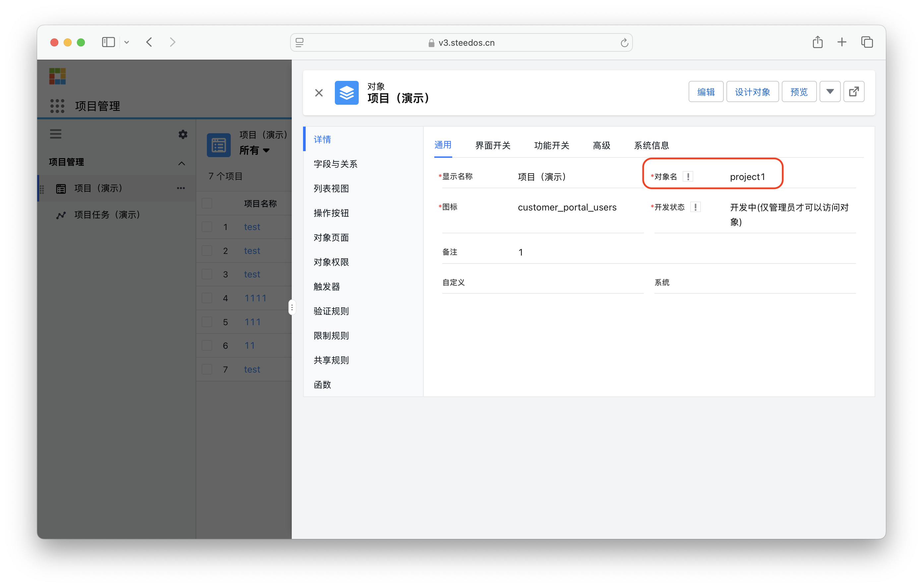Image resolution: width=923 pixels, height=588 pixels.
Task: Click the 预览 button
Action: click(x=799, y=91)
